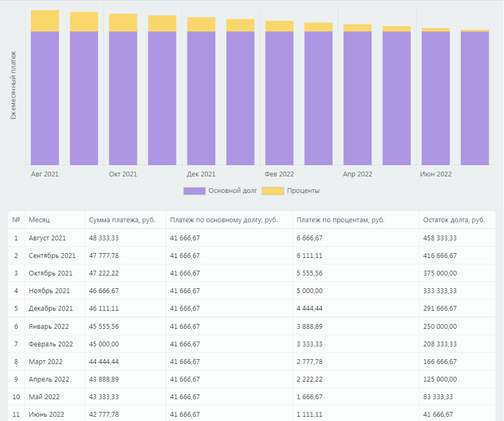The height and width of the screenshot is (421, 504).
Task: Select the Апр 2022 chart bar
Action: [357, 94]
